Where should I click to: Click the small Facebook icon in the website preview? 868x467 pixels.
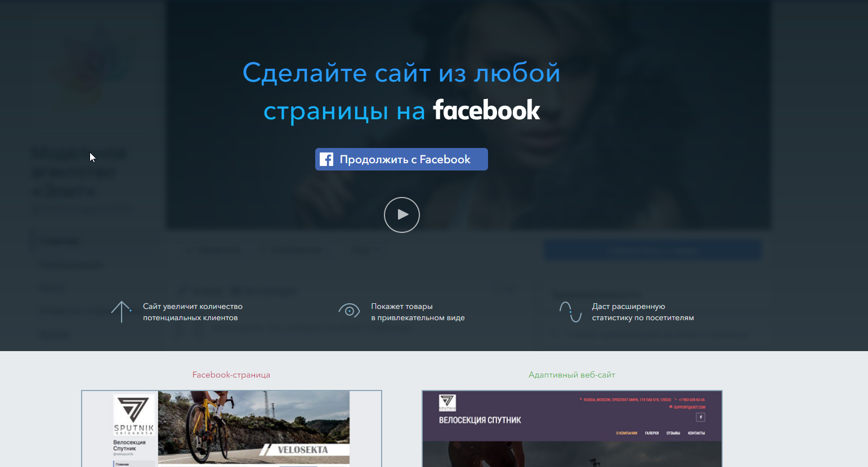pyautogui.click(x=701, y=417)
